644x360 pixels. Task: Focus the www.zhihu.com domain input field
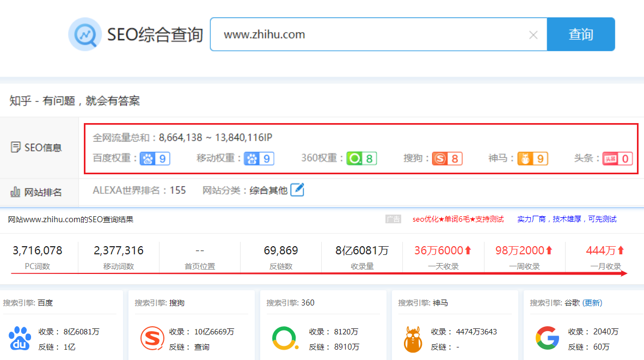pos(378,34)
